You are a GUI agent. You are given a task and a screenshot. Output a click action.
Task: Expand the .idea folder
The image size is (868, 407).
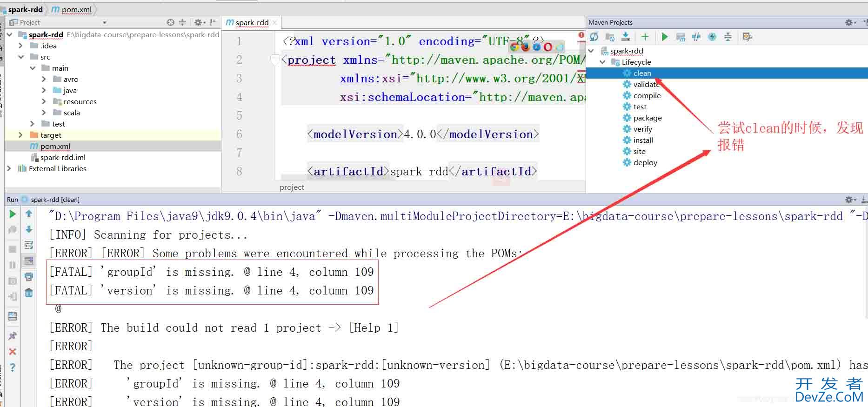click(x=20, y=46)
